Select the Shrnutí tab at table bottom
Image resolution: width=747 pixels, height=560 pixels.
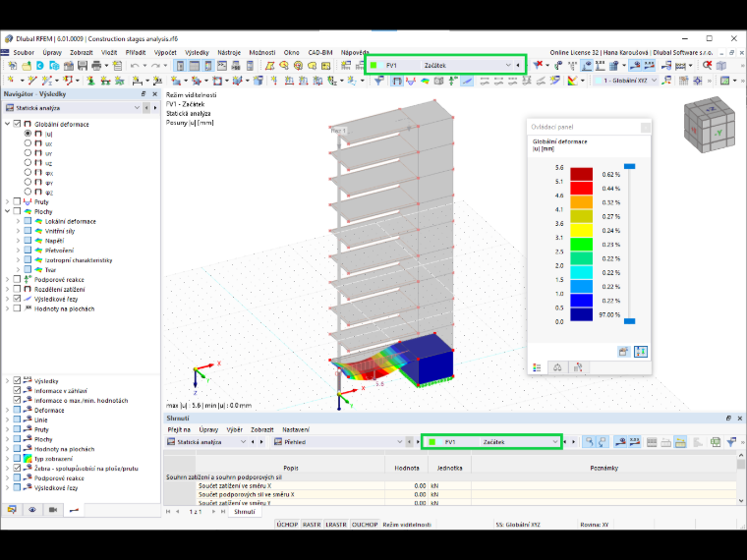point(245,512)
